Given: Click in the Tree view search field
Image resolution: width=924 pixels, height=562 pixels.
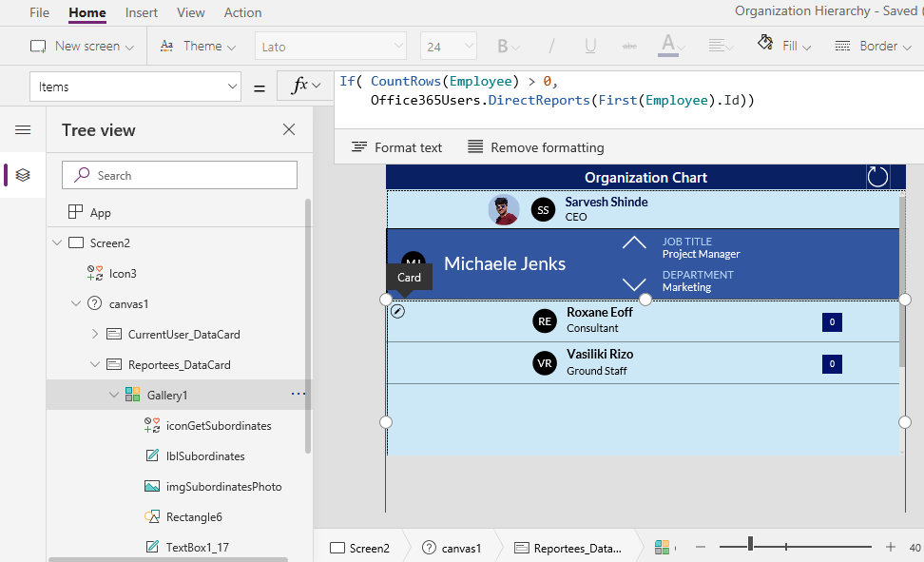Looking at the screenshot, I should click(179, 175).
